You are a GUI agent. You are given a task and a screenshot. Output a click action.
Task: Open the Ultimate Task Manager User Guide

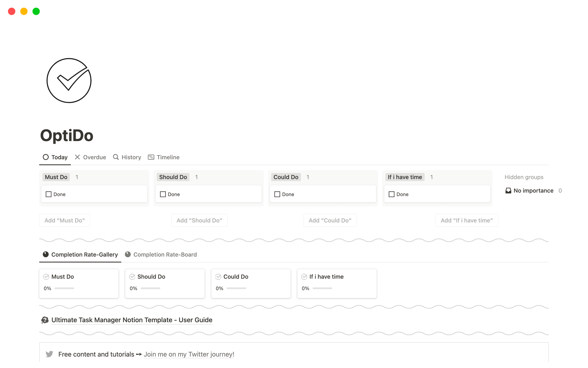[x=132, y=320]
